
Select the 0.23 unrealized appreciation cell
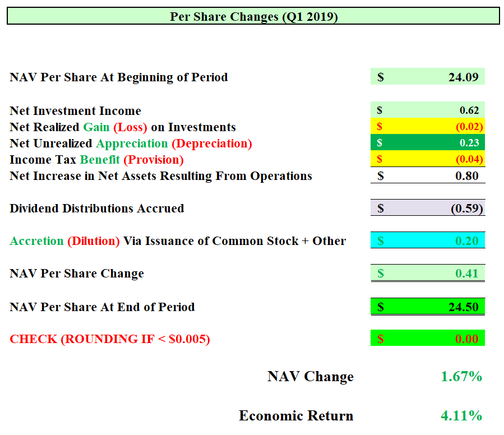(x=428, y=142)
